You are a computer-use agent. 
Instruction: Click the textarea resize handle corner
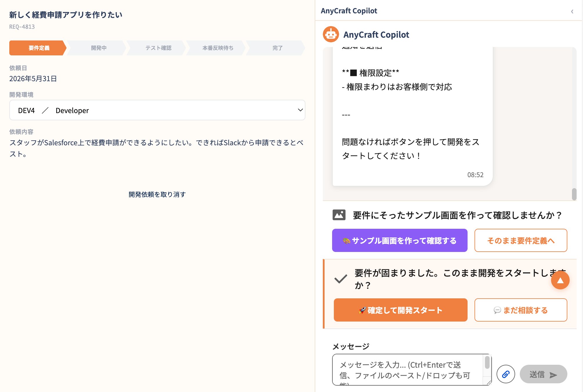click(489, 383)
